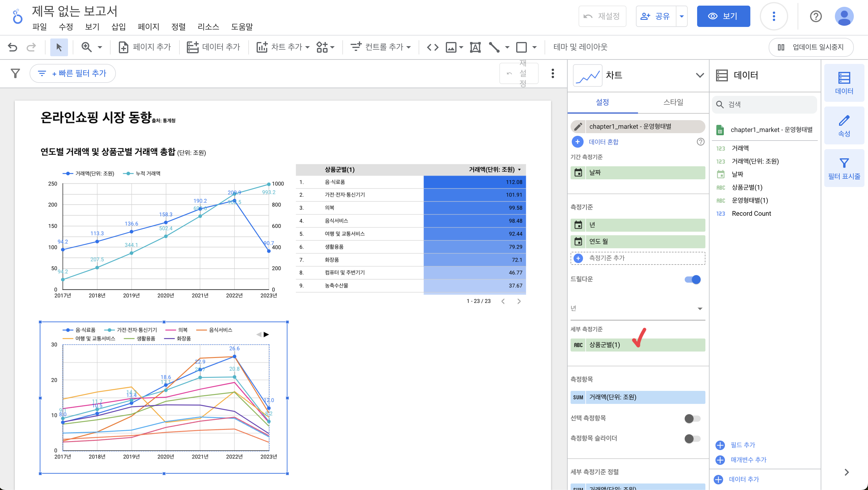Image resolution: width=868 pixels, height=490 pixels.
Task: Enable the 선택 측정항목 toggle
Action: coord(692,418)
